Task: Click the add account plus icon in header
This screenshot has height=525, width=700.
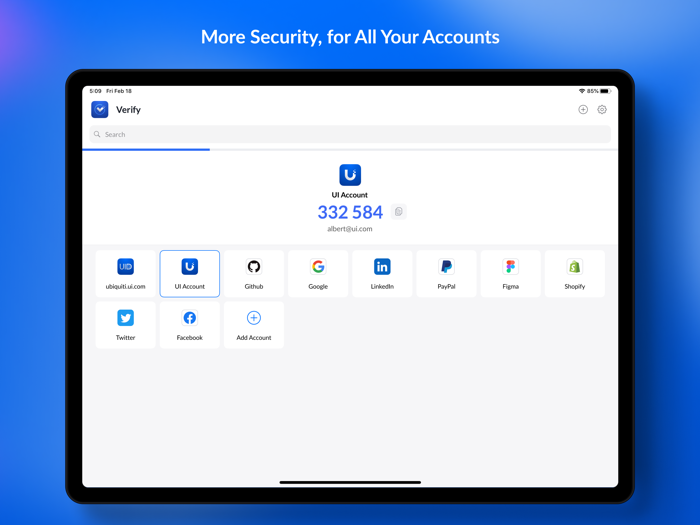Action: click(x=583, y=109)
